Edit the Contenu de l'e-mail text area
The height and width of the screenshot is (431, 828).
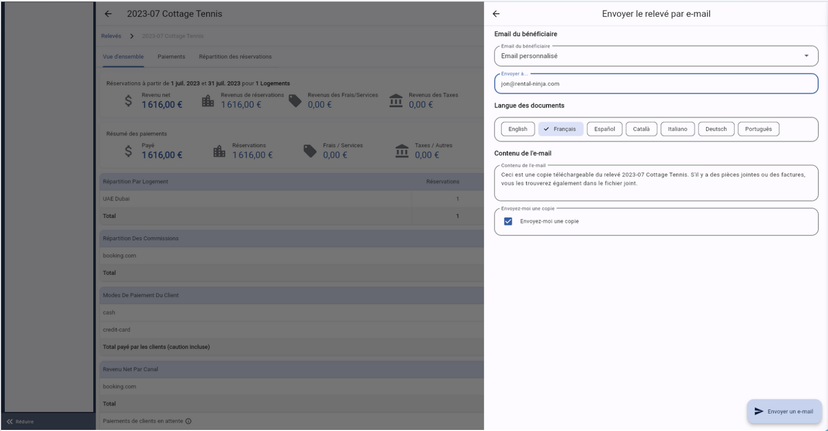pyautogui.click(x=656, y=179)
